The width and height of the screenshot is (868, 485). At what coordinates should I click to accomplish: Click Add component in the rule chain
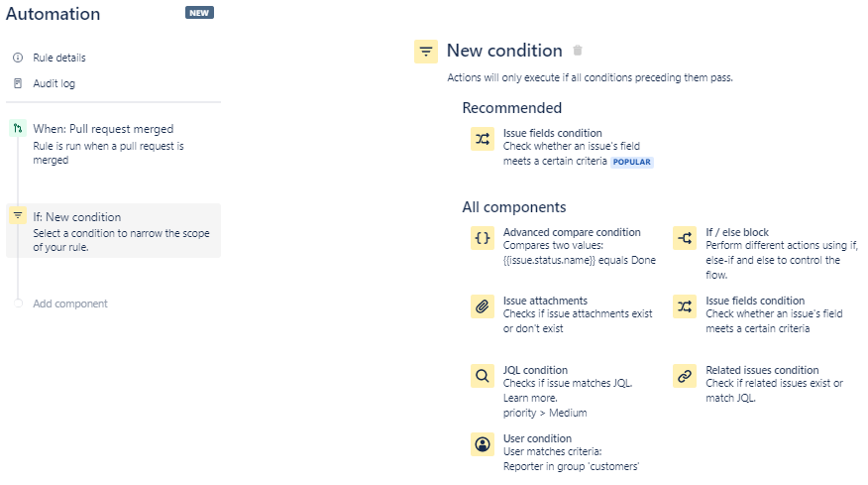click(x=70, y=303)
